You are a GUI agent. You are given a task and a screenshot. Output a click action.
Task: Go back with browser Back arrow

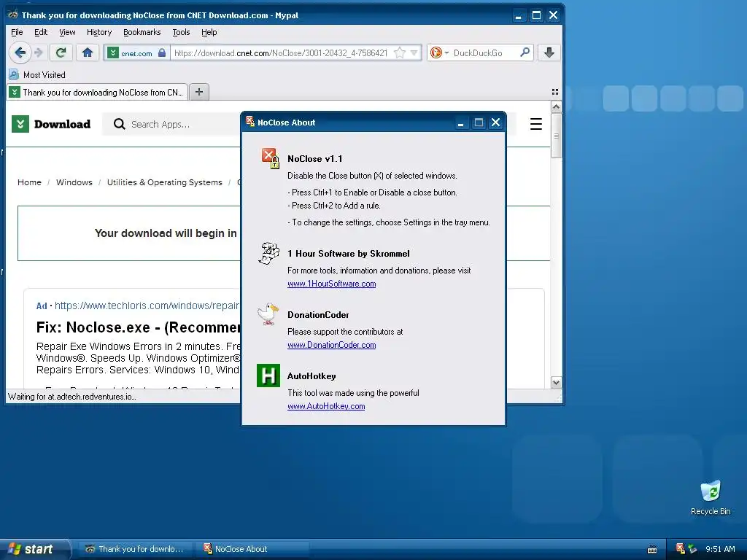[20, 52]
